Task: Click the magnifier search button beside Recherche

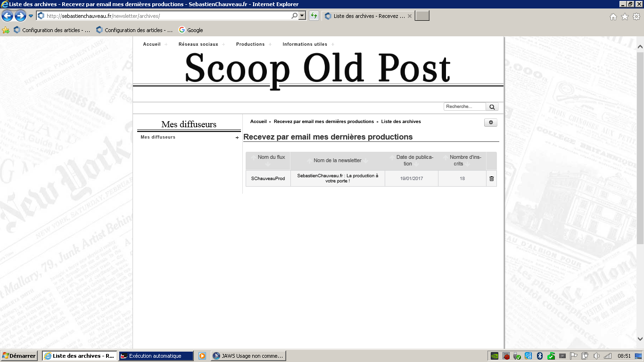Action: (x=492, y=107)
